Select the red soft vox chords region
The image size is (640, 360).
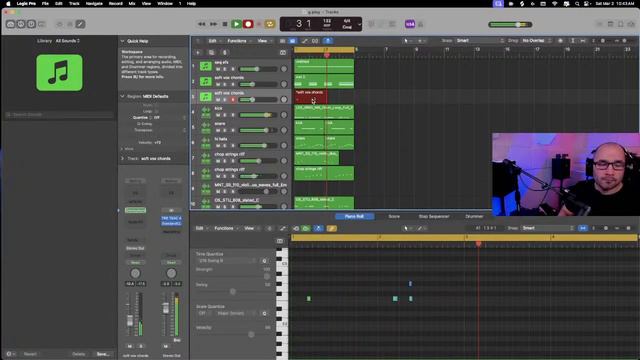tap(311, 97)
